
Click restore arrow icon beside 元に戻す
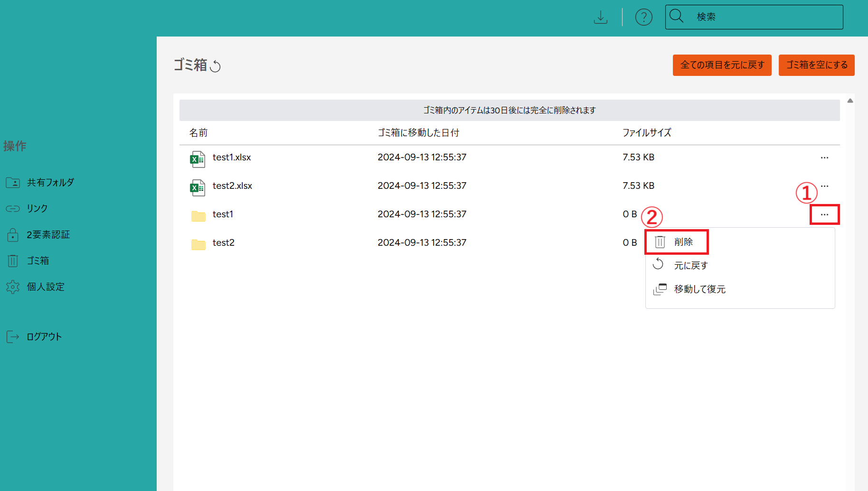point(658,264)
